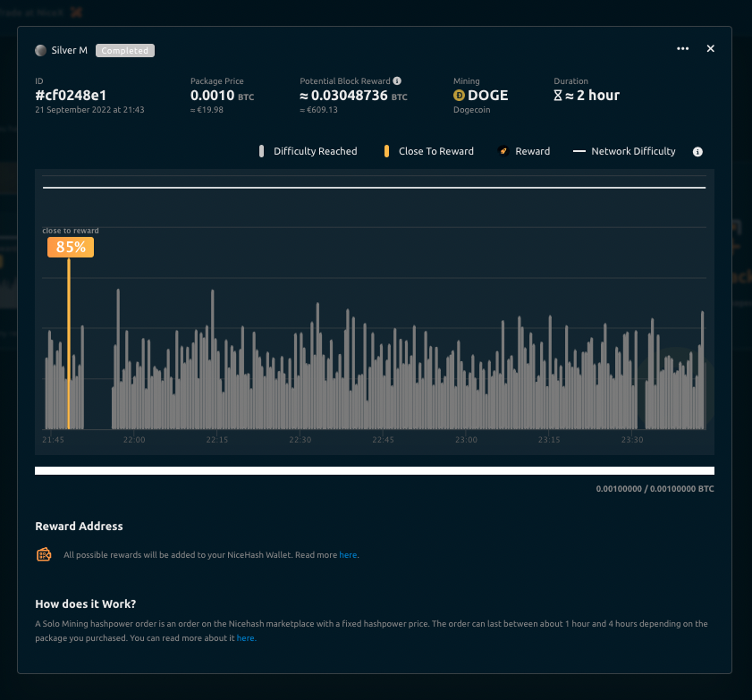
Task: Click the Potential Block Reward info icon
Action: [x=397, y=80]
